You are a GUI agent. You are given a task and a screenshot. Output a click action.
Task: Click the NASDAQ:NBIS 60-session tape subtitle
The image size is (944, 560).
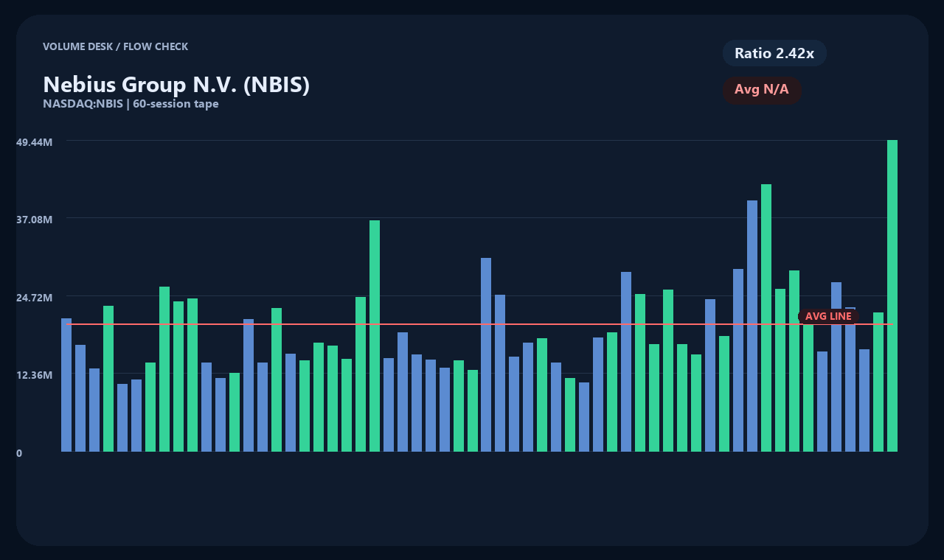[x=131, y=104]
